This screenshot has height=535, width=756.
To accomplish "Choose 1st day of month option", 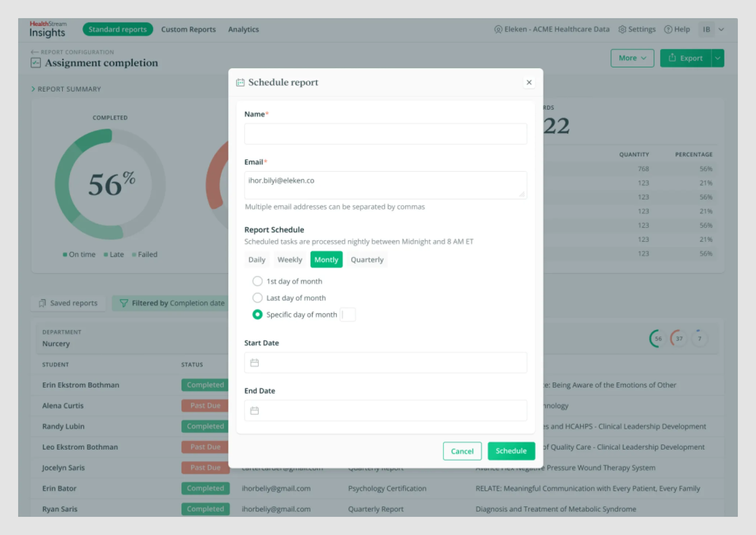I will coord(257,281).
